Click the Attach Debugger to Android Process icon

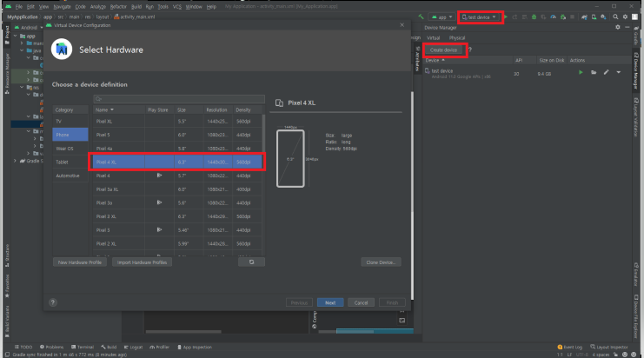(563, 17)
